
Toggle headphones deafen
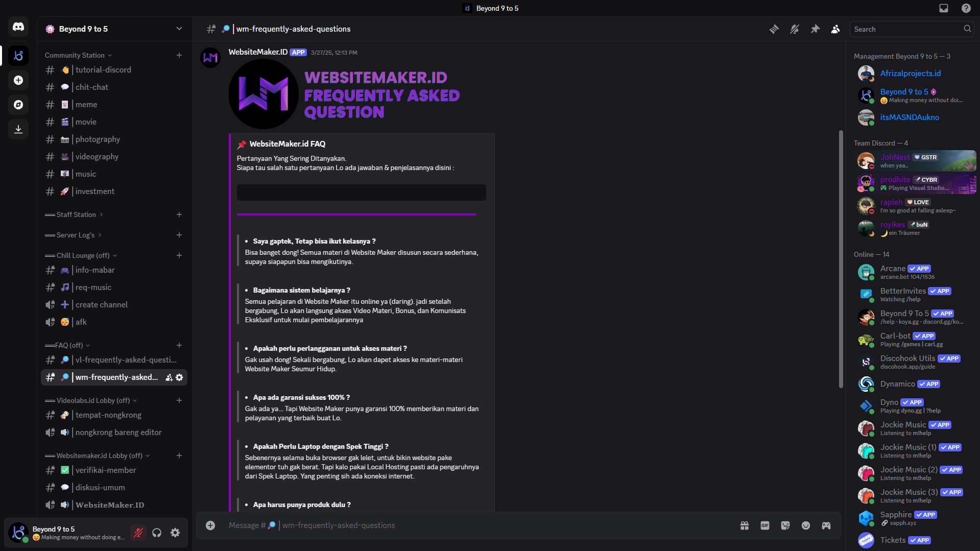(157, 533)
